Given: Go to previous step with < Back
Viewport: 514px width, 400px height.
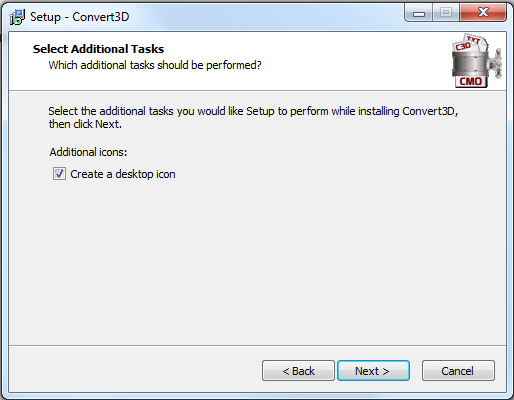Looking at the screenshot, I should tap(298, 370).
